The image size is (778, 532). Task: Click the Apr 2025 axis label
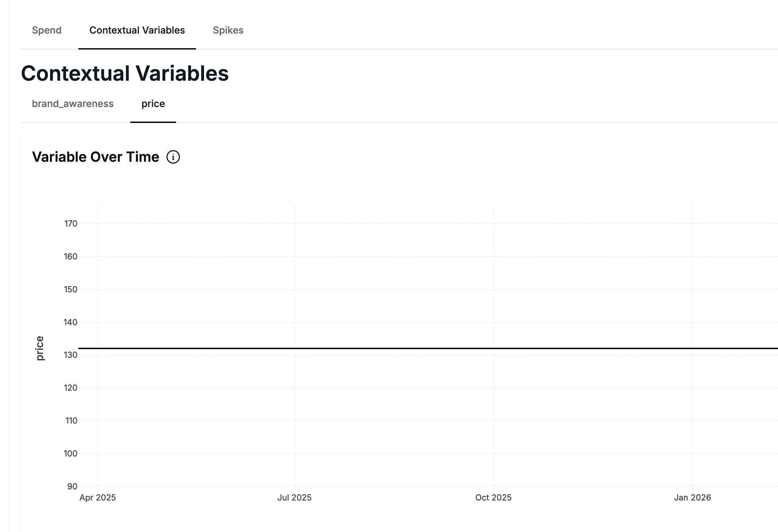pos(98,498)
